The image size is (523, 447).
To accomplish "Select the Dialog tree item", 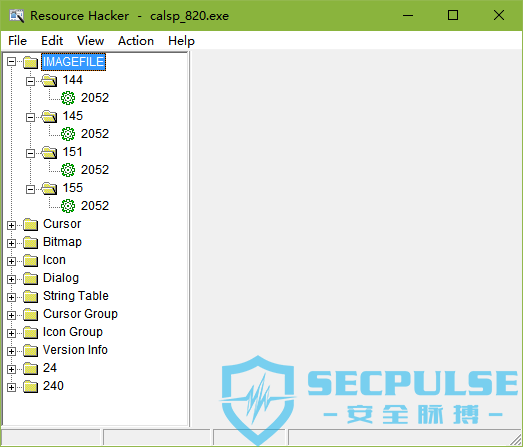I will [x=61, y=278].
